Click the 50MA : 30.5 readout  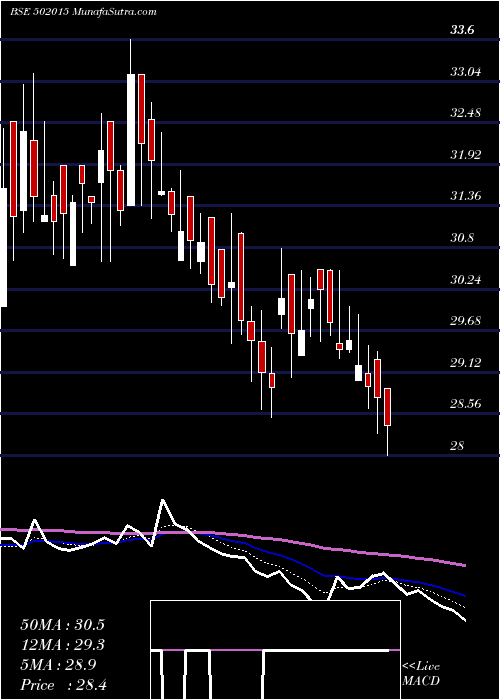click(65, 625)
